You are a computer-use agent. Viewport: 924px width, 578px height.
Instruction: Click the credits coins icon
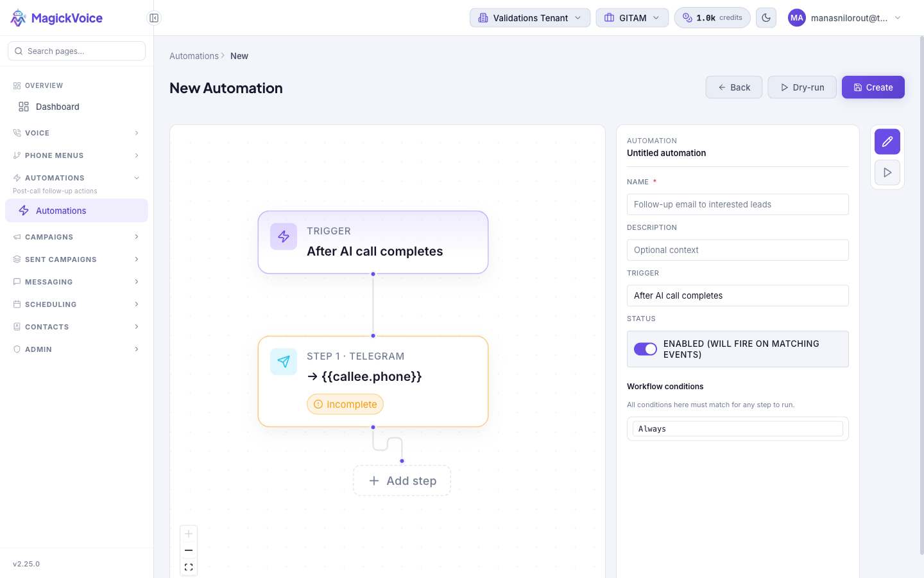[x=687, y=18]
